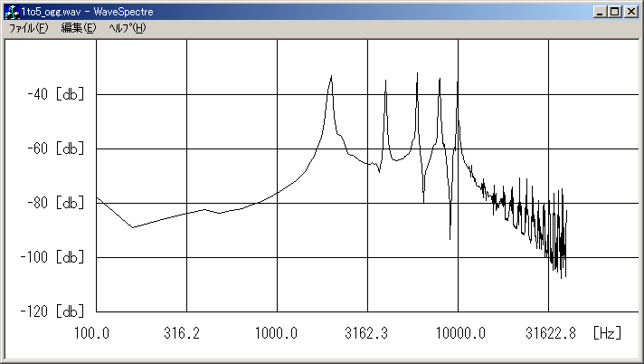Click the 31622.8 frequency label
The width and height of the screenshot is (644, 364).
tap(551, 332)
